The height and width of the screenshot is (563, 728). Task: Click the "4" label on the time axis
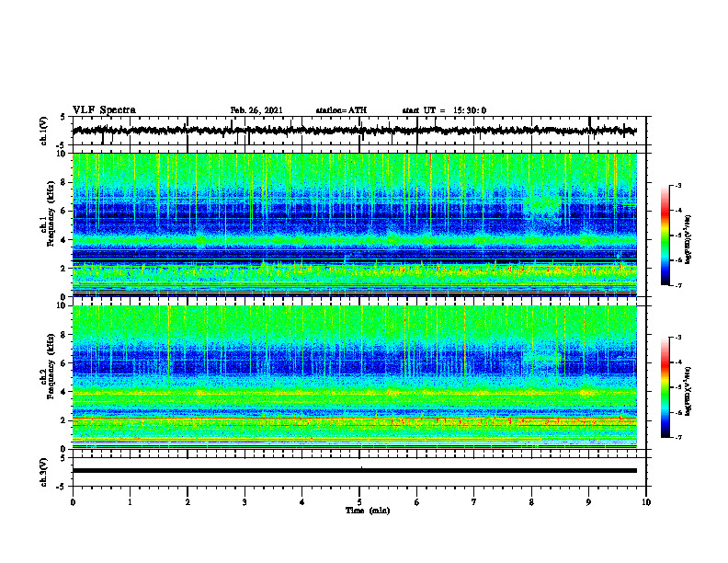tap(302, 502)
